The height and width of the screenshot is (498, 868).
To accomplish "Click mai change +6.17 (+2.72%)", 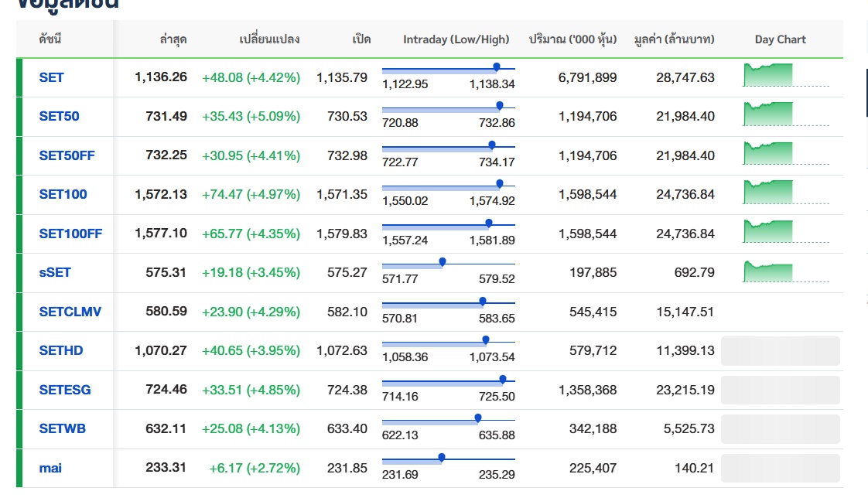I will click(255, 468).
